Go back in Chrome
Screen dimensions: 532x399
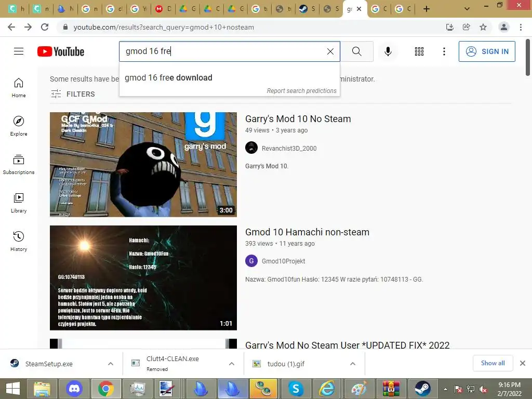pos(11,27)
